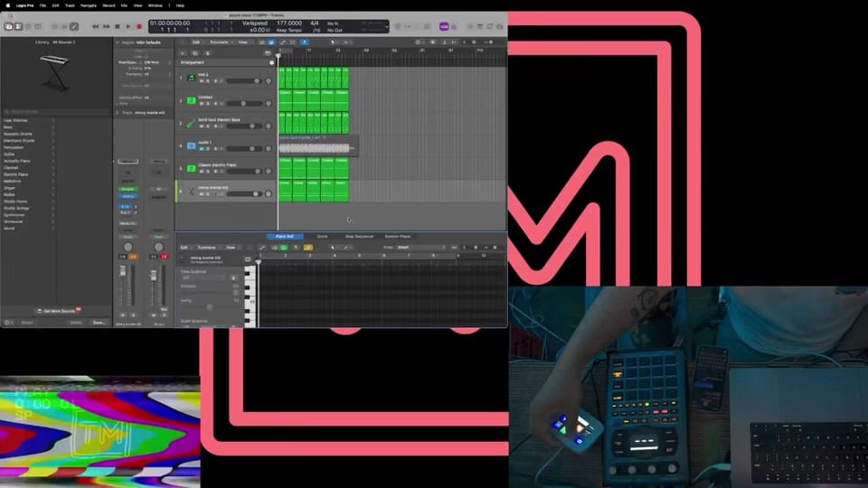This screenshot has width=868, height=488.
Task: Click Solid Soul Electric Bass guitar icon
Action: 191,124
